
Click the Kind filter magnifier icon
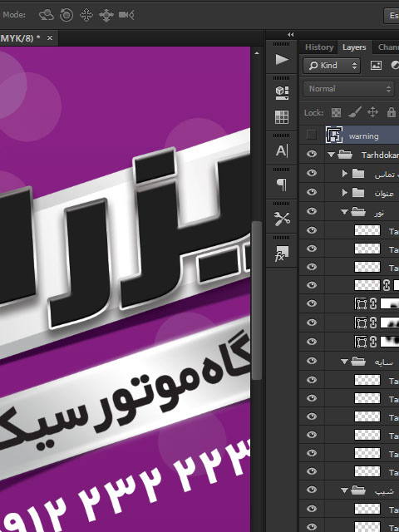tap(313, 65)
